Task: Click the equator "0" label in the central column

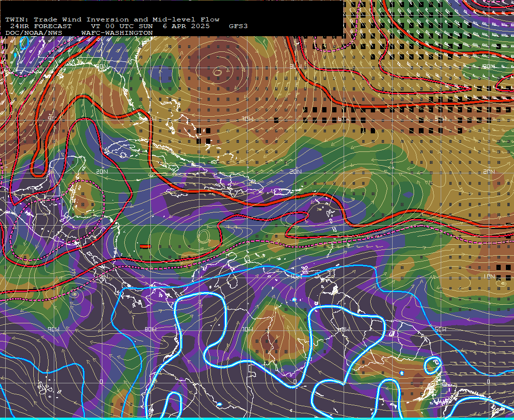Action: (x=296, y=381)
